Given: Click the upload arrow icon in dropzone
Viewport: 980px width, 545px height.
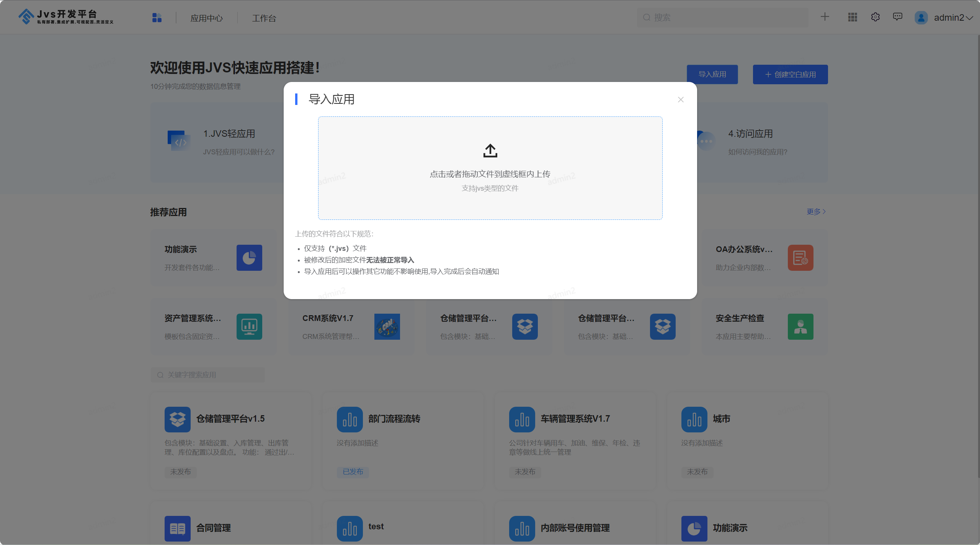Looking at the screenshot, I should (490, 151).
